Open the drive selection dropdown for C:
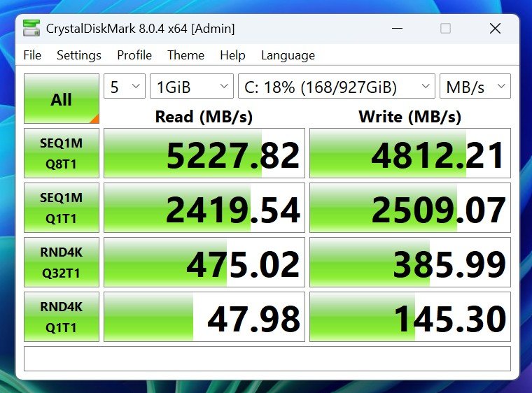 (x=337, y=86)
